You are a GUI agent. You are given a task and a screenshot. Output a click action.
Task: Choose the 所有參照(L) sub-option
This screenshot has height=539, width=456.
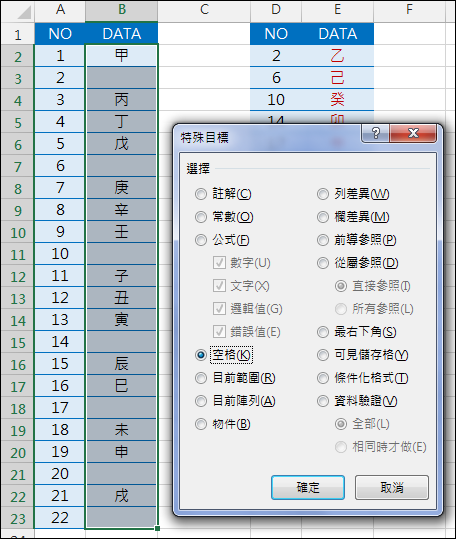tap(341, 309)
